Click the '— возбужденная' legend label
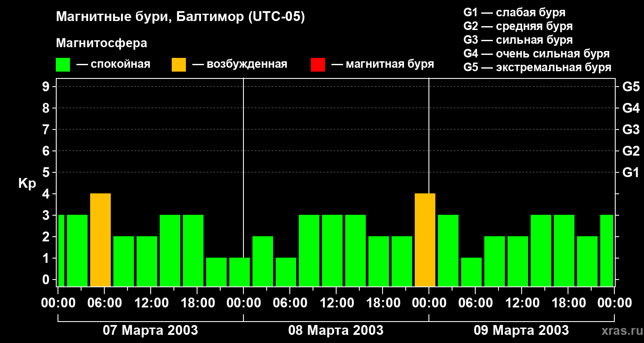 (240, 64)
